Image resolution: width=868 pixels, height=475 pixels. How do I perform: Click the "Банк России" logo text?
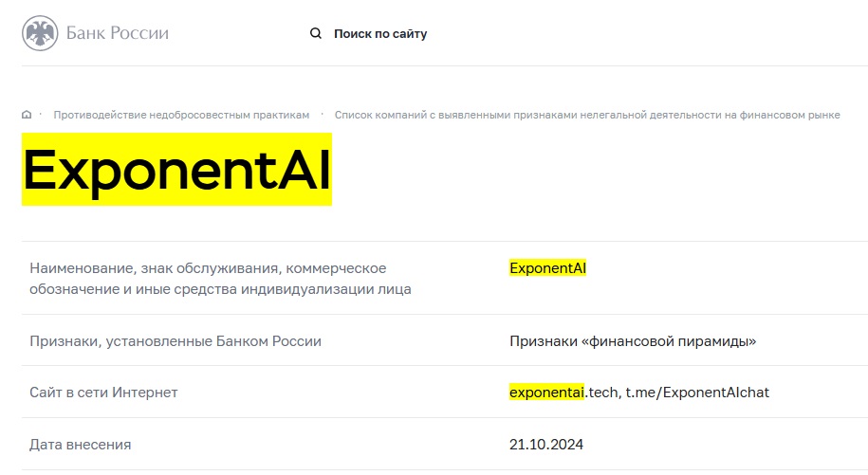pos(117,34)
